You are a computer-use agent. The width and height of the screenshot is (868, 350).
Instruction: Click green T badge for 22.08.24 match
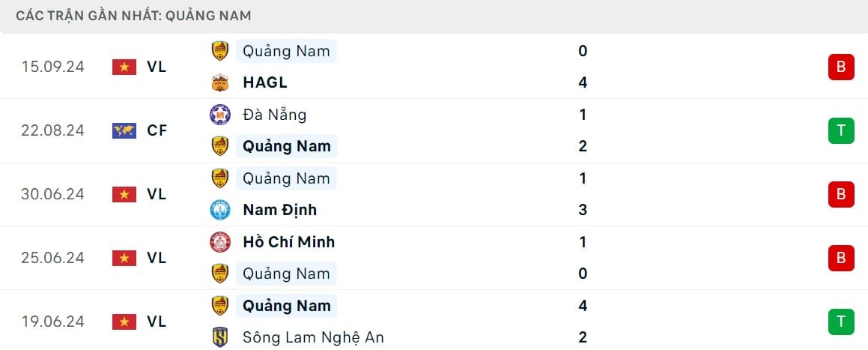click(841, 131)
